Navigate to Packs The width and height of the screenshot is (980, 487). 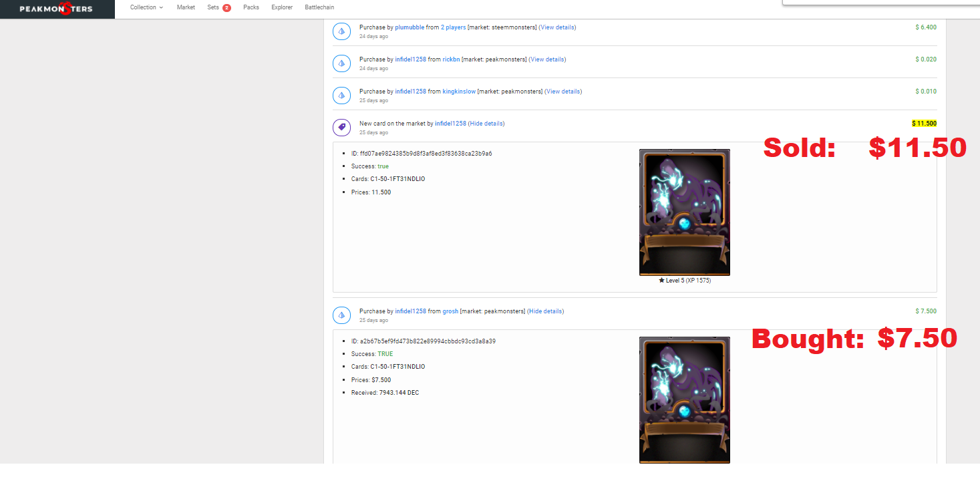coord(251,7)
